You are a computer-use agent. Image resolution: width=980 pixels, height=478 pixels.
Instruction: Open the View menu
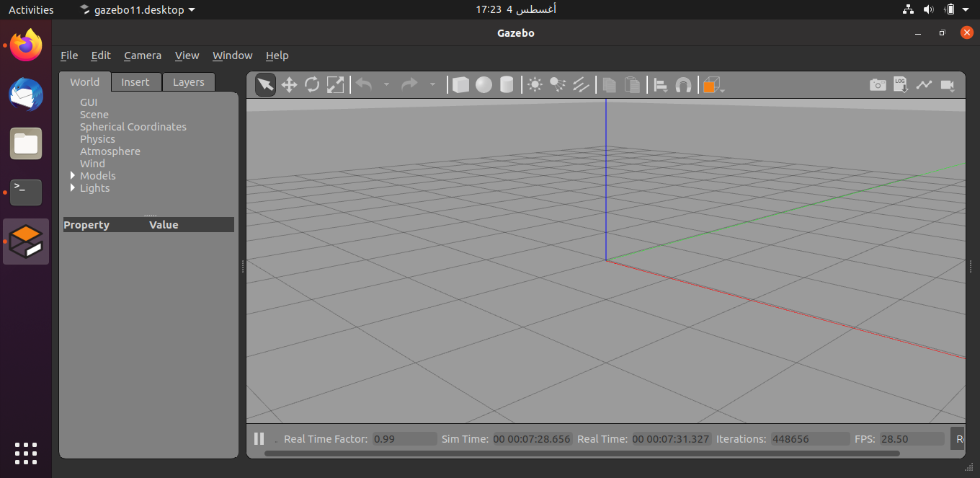coord(187,56)
